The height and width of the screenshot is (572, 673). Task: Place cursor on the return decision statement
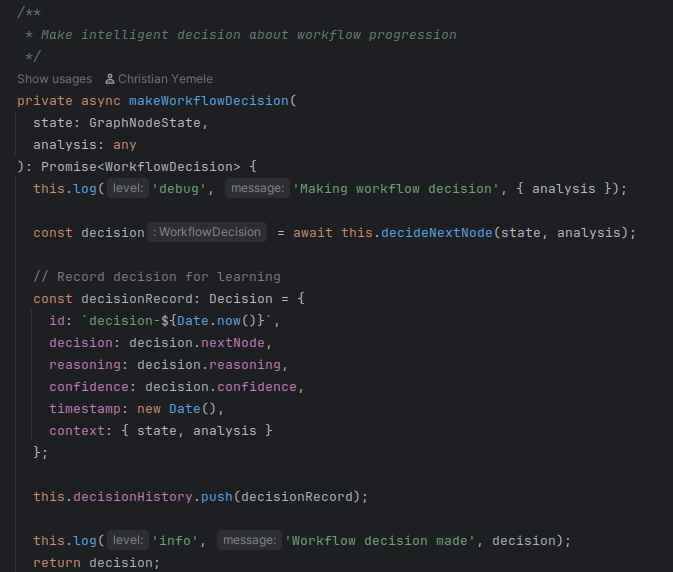pyautogui.click(x=96, y=562)
